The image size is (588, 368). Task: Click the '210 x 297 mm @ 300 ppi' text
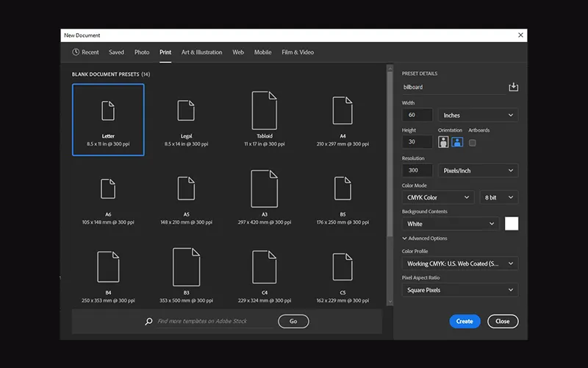(x=343, y=144)
